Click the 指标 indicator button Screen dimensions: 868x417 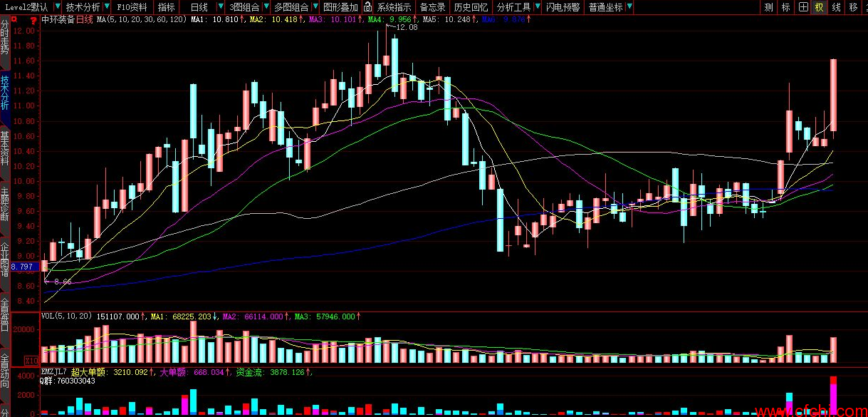pos(167,7)
